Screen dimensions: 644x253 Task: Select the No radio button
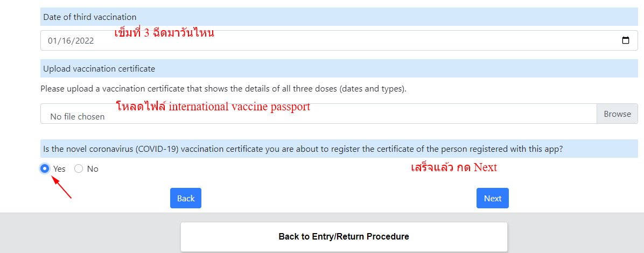[79, 168]
